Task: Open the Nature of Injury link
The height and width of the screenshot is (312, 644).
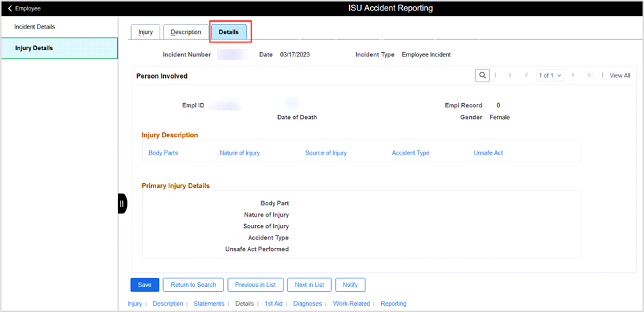Action: point(240,153)
